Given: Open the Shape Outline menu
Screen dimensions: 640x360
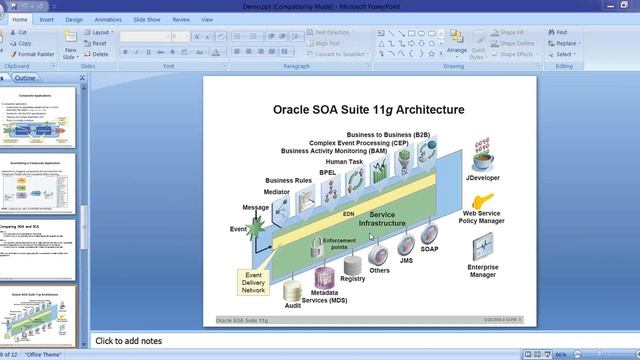Looking at the screenshot, I should click(513, 43).
